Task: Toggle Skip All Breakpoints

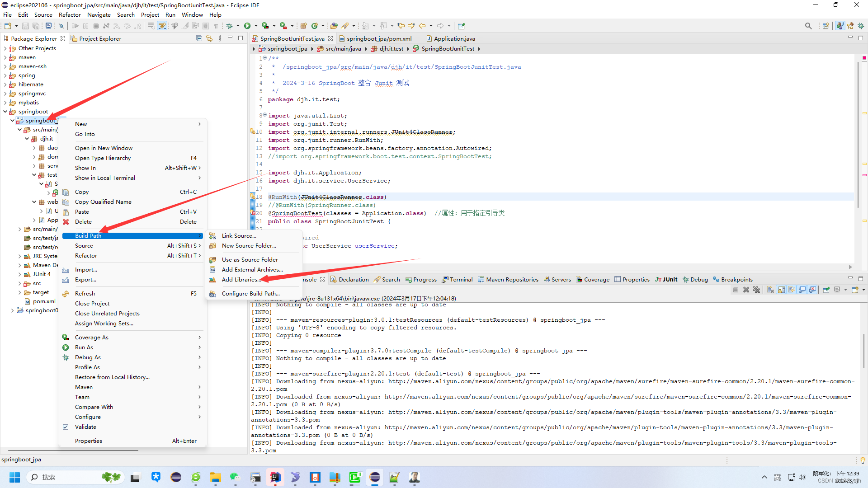Action: coord(61,26)
